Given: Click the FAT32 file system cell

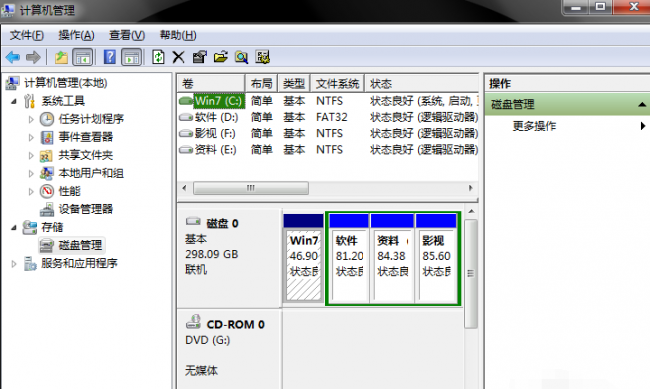Looking at the screenshot, I should (x=332, y=117).
